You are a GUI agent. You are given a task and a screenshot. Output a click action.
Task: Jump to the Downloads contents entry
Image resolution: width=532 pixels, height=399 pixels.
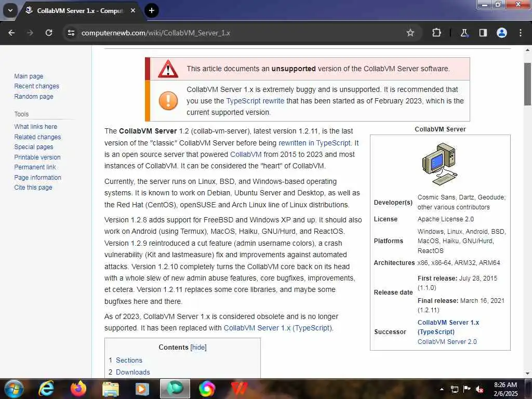[x=132, y=372]
